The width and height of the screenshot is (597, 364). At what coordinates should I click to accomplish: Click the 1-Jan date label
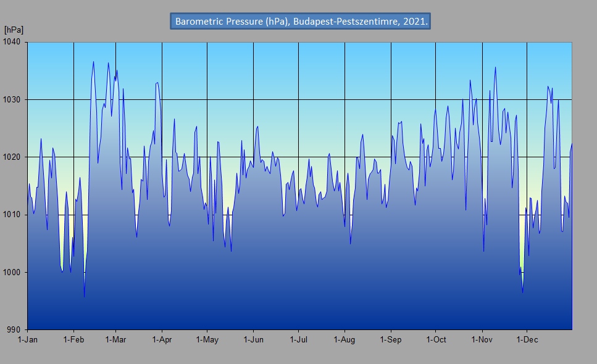(x=28, y=339)
